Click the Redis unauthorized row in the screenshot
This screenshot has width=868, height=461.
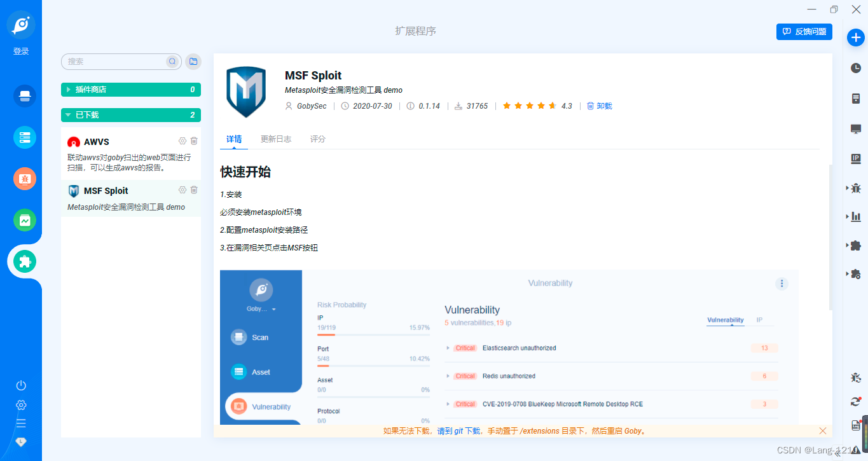click(x=612, y=376)
